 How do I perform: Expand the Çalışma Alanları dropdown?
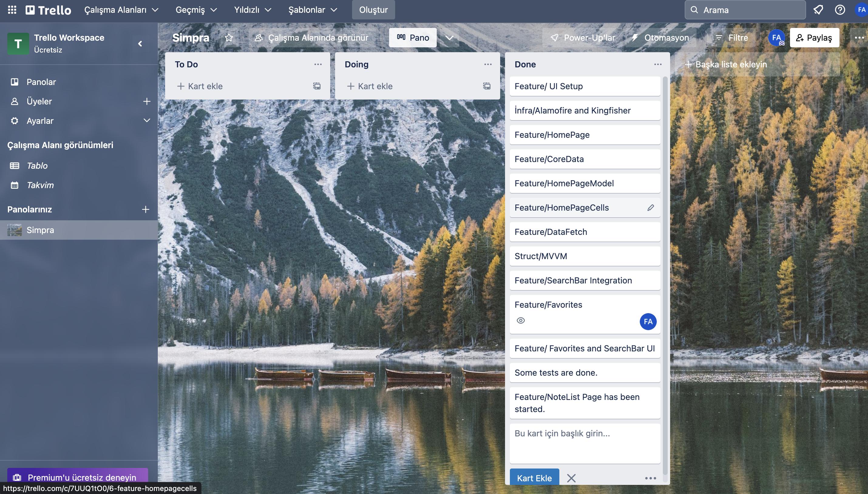click(121, 10)
